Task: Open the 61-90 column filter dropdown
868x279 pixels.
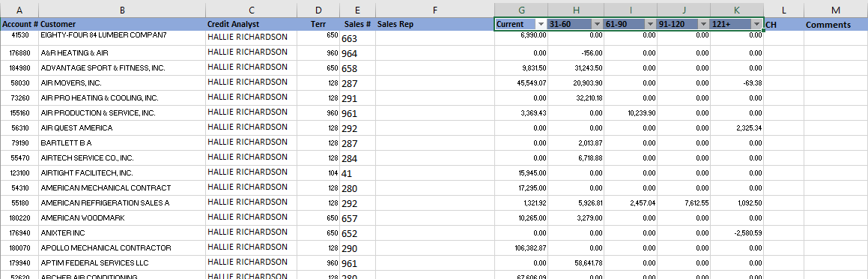Action: click(650, 25)
